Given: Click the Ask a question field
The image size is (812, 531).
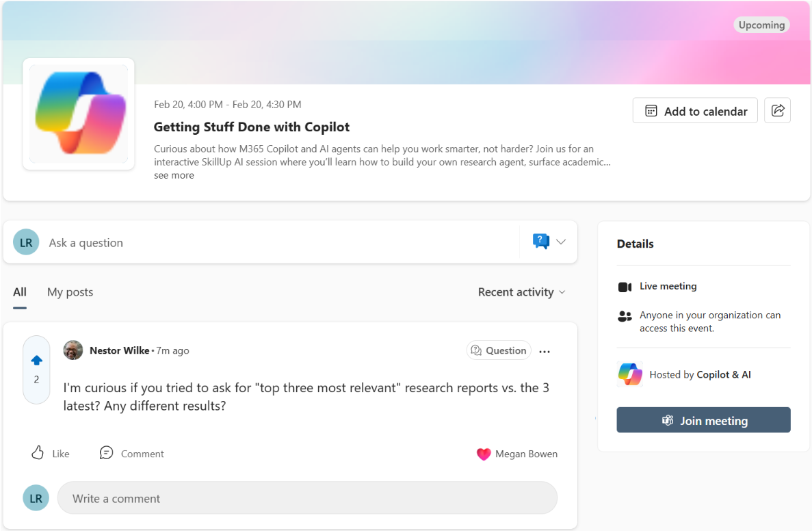Looking at the screenshot, I should tap(274, 242).
